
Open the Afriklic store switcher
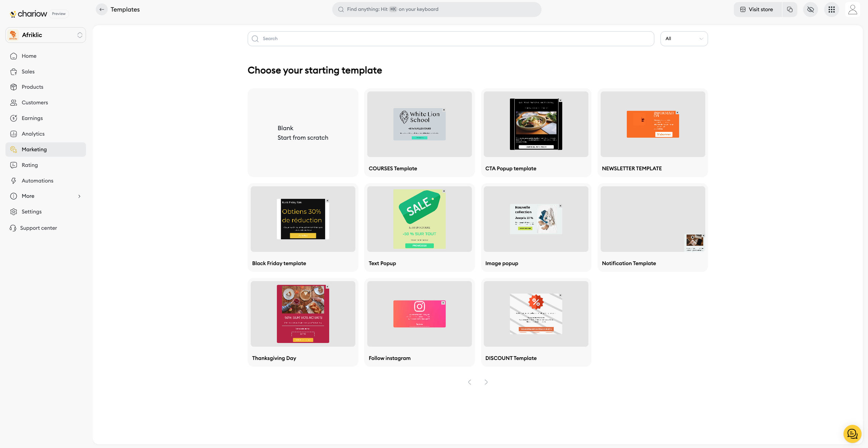tap(46, 35)
